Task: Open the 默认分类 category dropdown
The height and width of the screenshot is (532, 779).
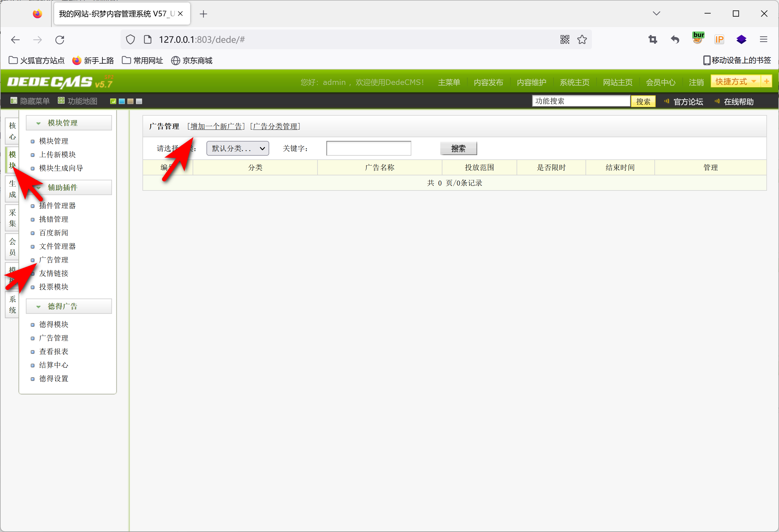Action: 238,148
